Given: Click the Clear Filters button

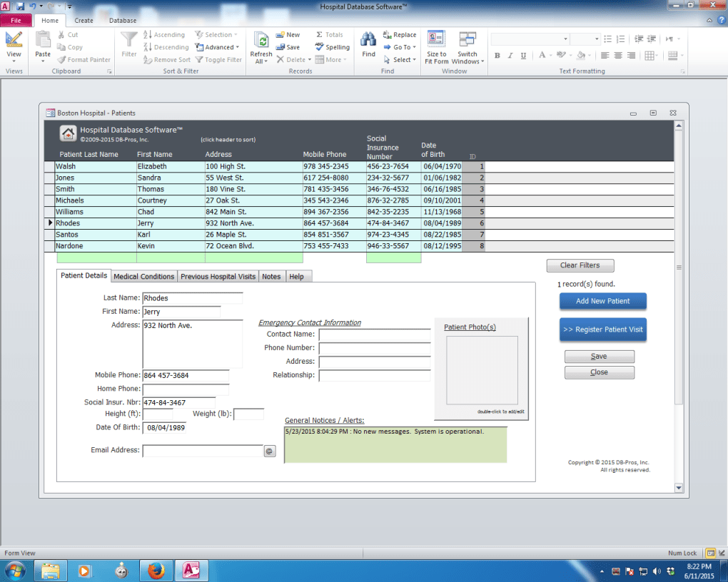Looking at the screenshot, I should [x=580, y=265].
